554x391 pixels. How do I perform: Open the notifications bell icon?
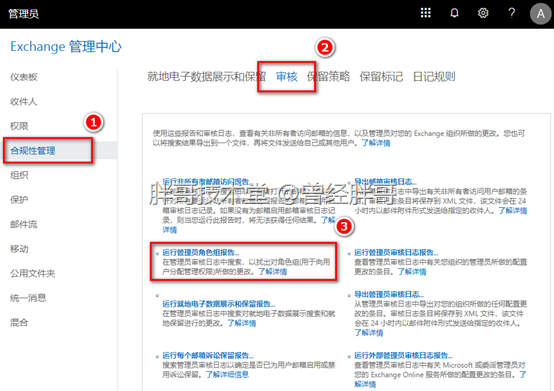click(x=454, y=13)
